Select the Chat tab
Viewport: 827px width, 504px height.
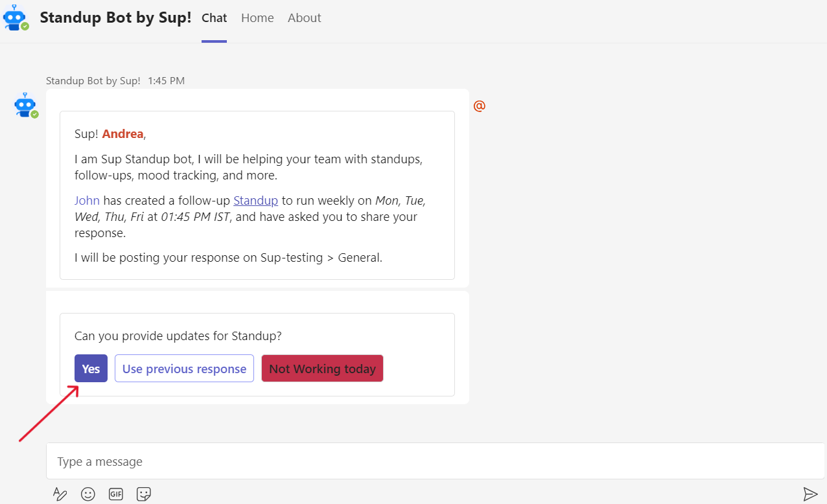[214, 17]
